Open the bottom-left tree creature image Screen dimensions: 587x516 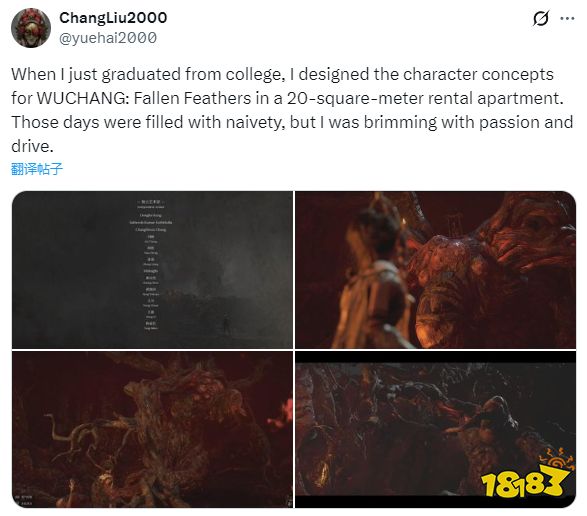(x=152, y=430)
